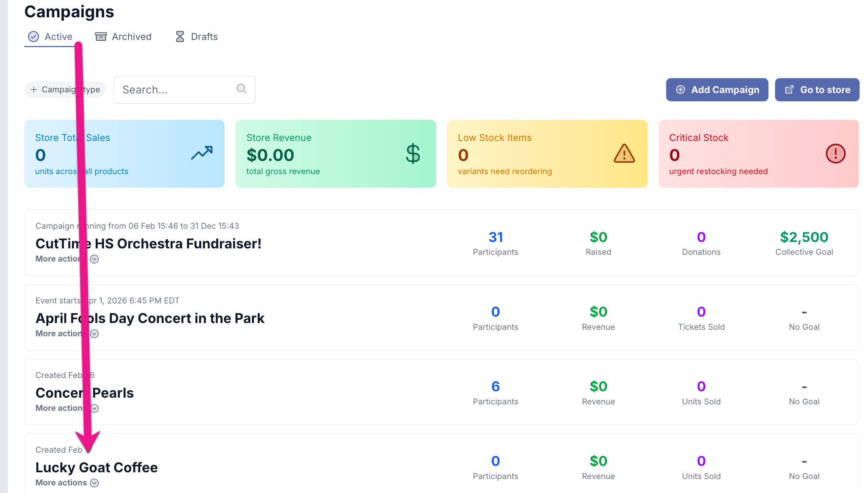Image resolution: width=868 pixels, height=493 pixels.
Task: Click the dollar sign Store Revenue icon
Action: tap(413, 153)
